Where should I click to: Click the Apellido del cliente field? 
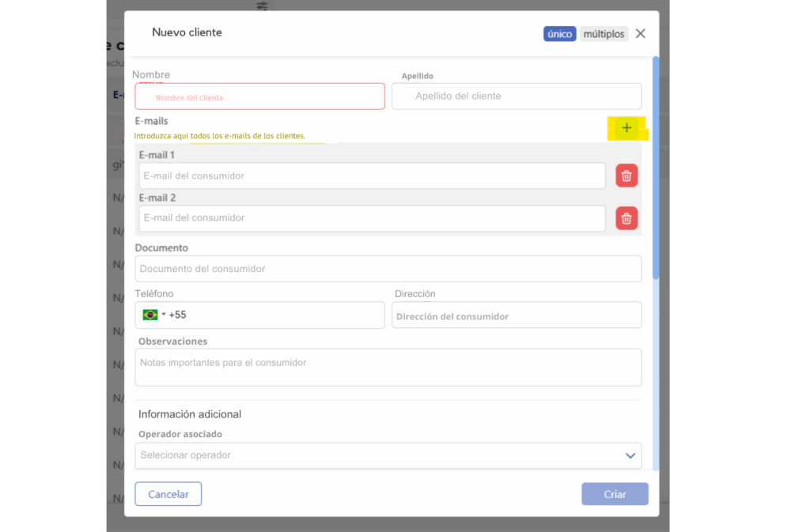coord(516,96)
